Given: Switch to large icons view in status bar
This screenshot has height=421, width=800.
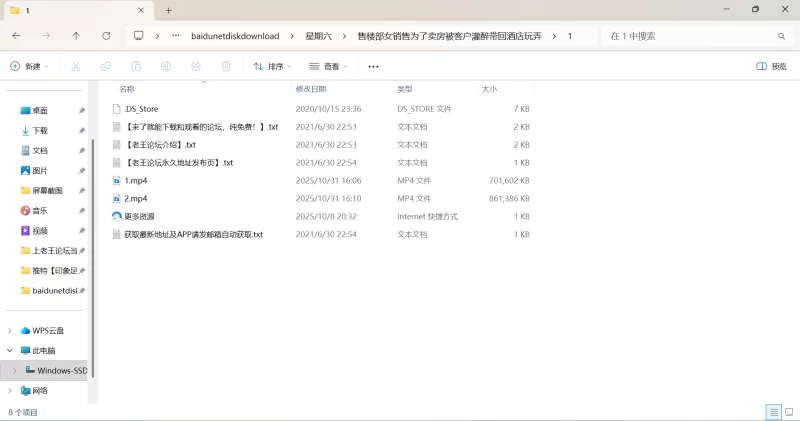Looking at the screenshot, I should [x=789, y=412].
